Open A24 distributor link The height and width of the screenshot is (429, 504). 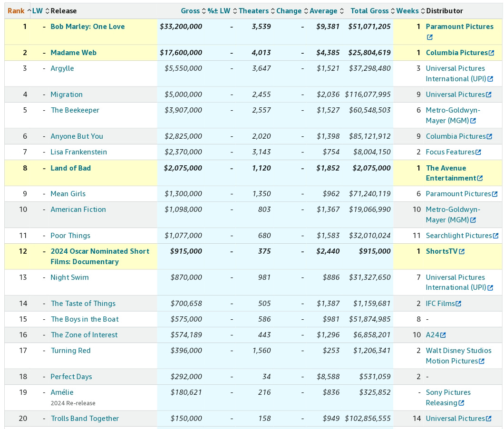coord(432,335)
